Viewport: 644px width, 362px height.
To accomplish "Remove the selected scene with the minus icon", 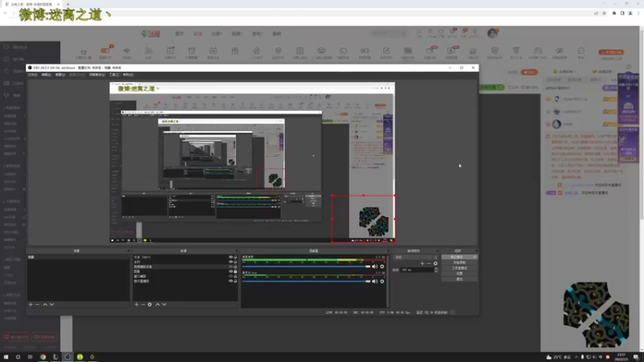I will tap(37, 305).
